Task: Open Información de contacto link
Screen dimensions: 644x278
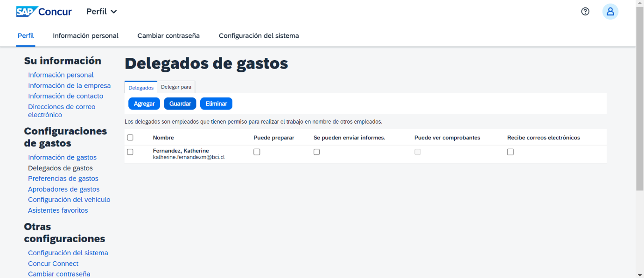Action: click(x=66, y=96)
